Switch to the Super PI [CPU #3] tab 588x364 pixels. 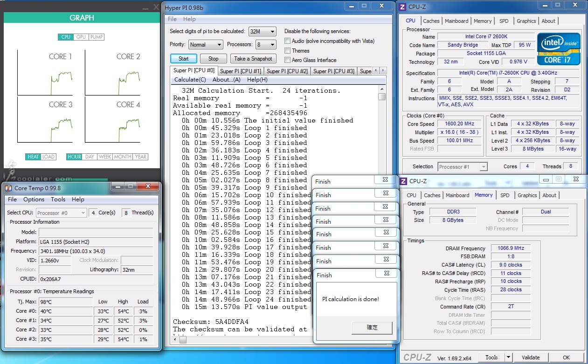[333, 71]
